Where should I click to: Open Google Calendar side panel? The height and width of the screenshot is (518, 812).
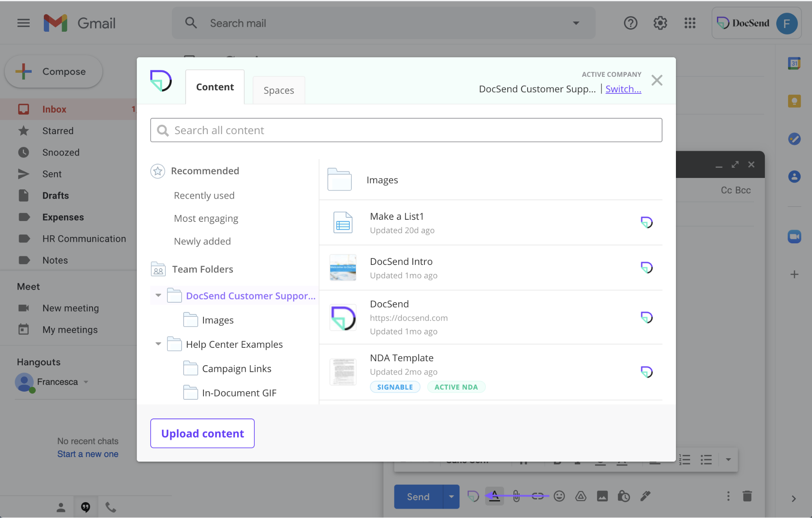(794, 63)
